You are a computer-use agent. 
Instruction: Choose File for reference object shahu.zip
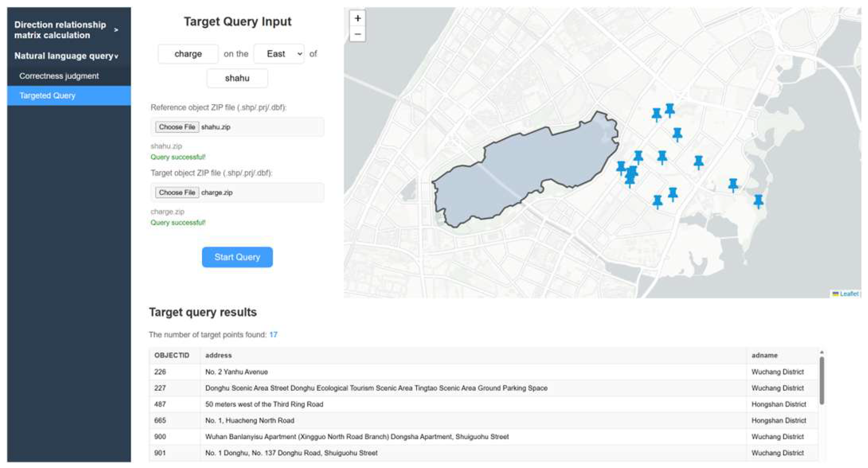tap(177, 127)
